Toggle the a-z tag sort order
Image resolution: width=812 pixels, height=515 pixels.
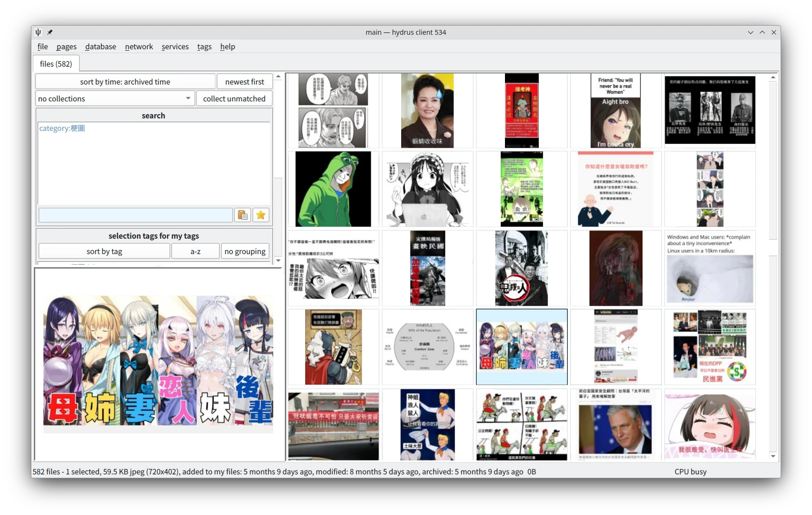coord(195,251)
